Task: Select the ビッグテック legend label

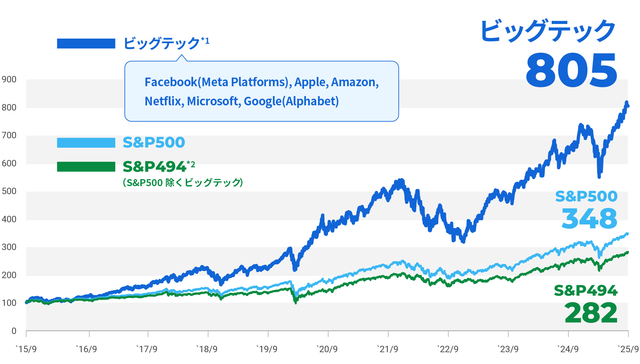Action: pos(161,43)
